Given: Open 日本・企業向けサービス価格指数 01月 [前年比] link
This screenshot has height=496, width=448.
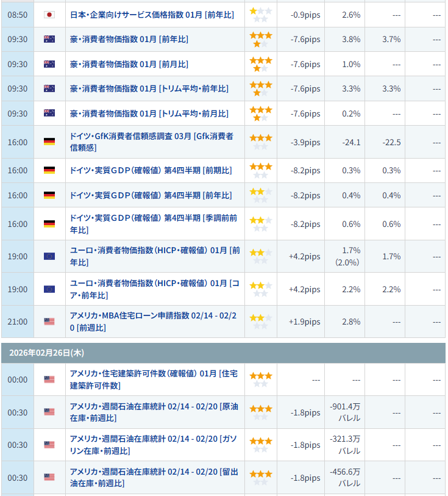Looking at the screenshot, I should pyautogui.click(x=155, y=14).
